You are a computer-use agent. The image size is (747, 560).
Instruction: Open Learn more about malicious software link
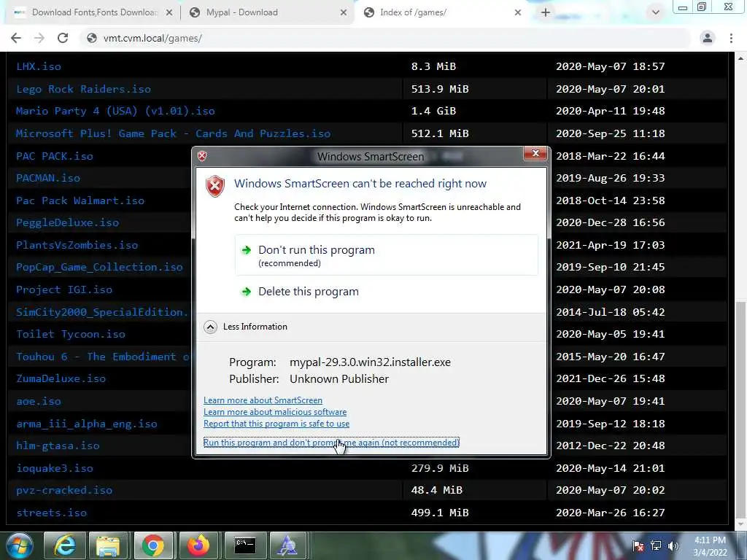pos(275,412)
